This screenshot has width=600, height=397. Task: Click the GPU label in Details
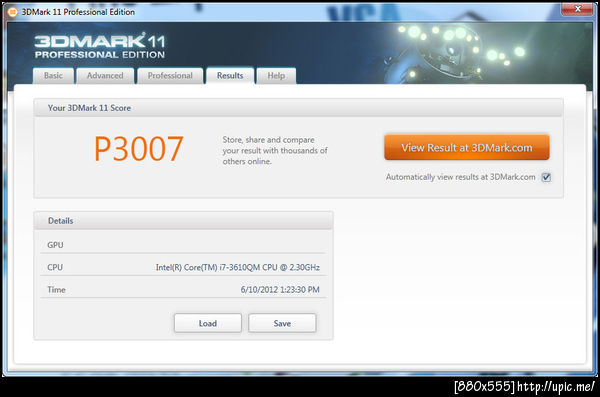(x=55, y=245)
